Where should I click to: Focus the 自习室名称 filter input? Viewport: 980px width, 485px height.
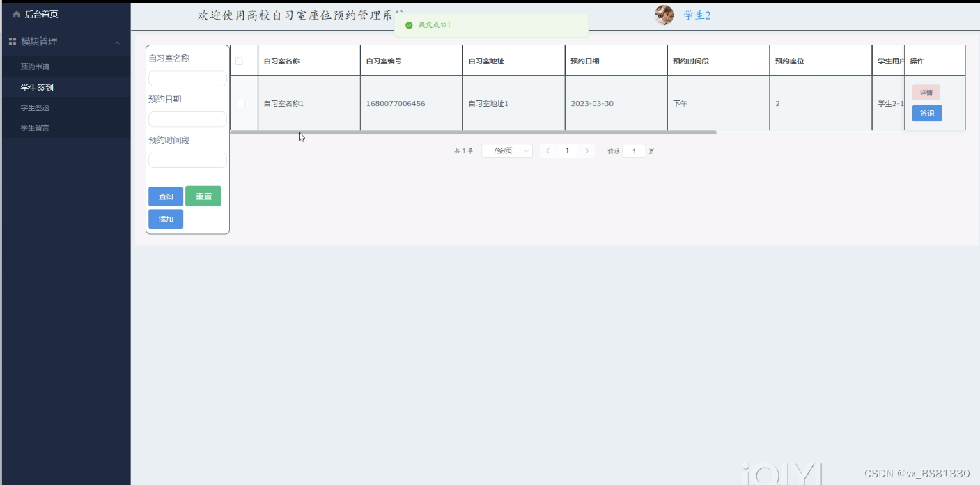[187, 79]
